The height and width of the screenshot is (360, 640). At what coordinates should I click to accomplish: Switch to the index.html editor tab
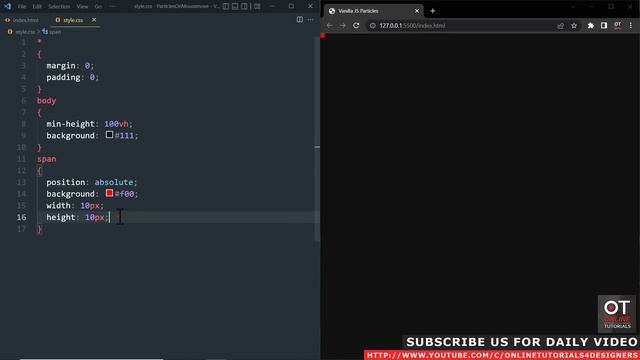click(x=22, y=20)
